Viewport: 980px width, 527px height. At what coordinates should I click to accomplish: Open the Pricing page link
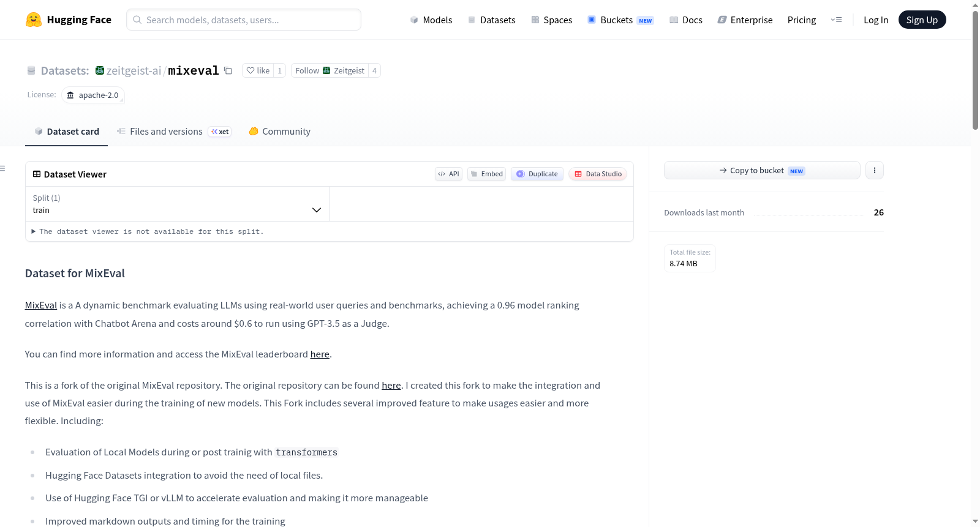point(802,20)
